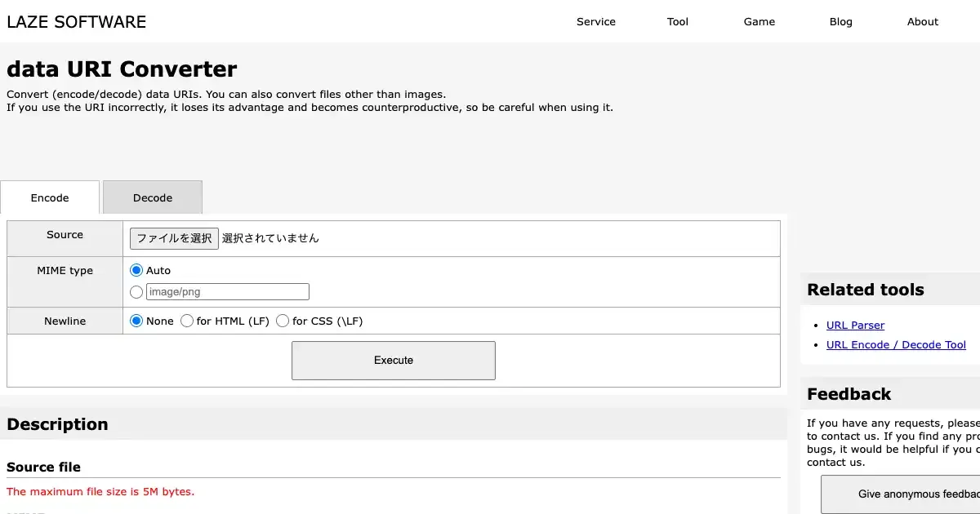
Task: Open the Blog page
Action: tap(840, 22)
